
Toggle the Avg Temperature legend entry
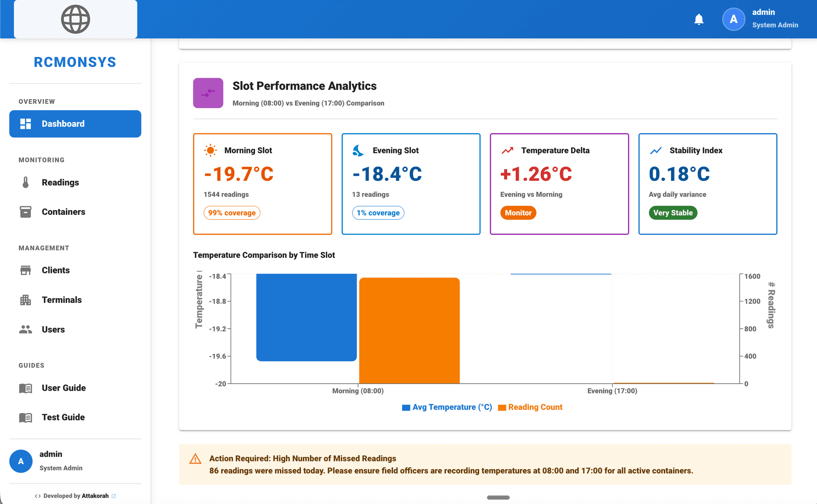(x=446, y=407)
